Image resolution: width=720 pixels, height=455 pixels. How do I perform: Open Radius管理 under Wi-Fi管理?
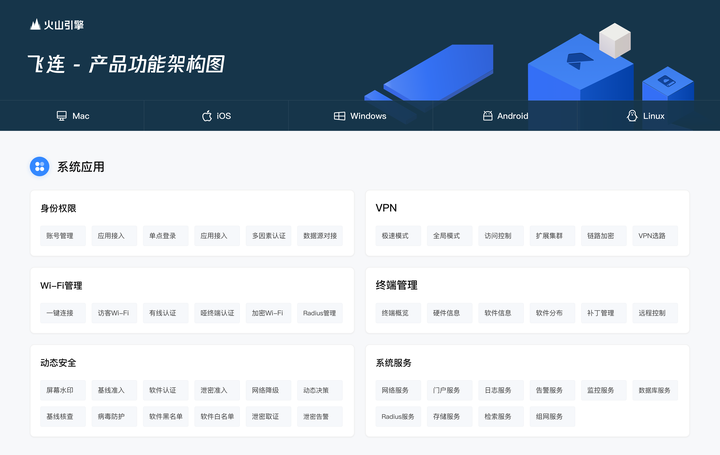tap(319, 313)
